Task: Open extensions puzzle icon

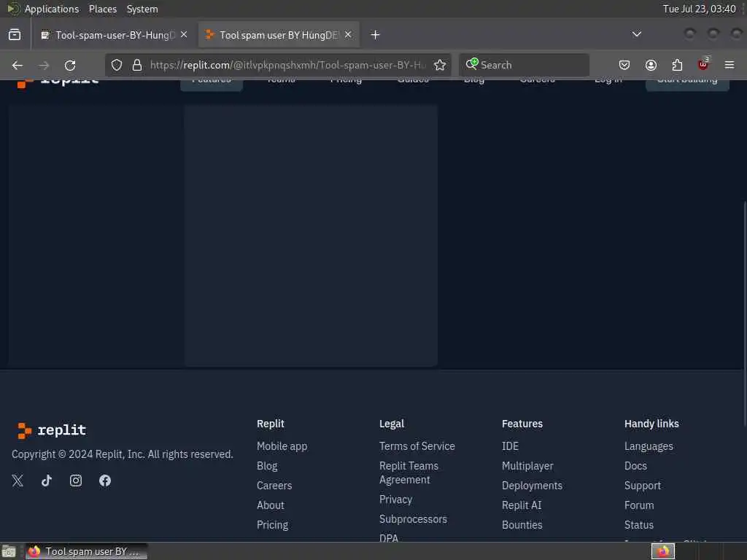Action: 677,65
